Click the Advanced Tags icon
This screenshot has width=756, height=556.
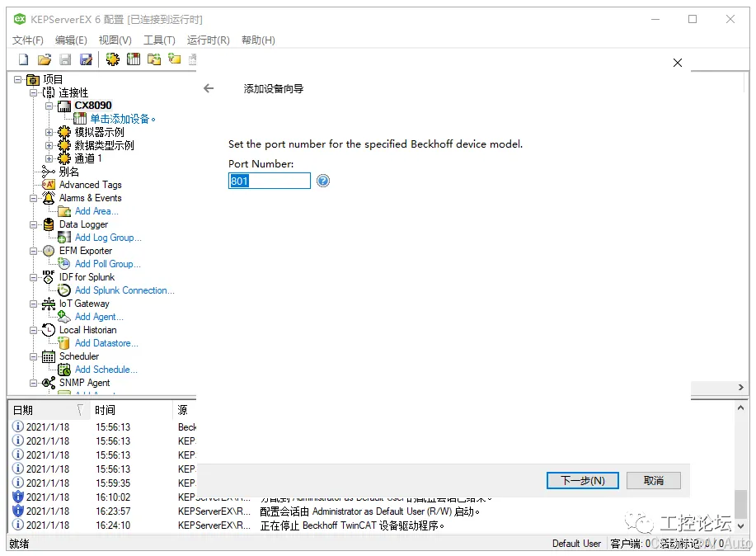coord(48,184)
